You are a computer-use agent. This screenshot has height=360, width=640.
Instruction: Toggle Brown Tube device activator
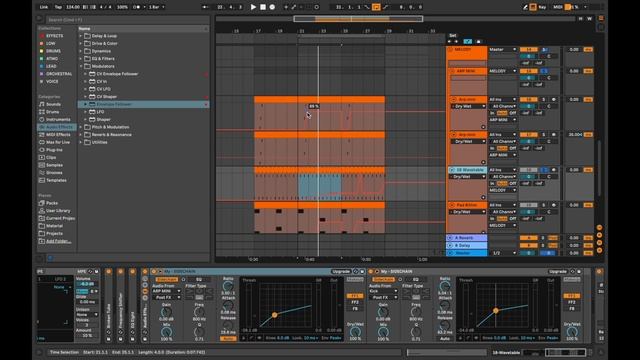click(x=109, y=271)
